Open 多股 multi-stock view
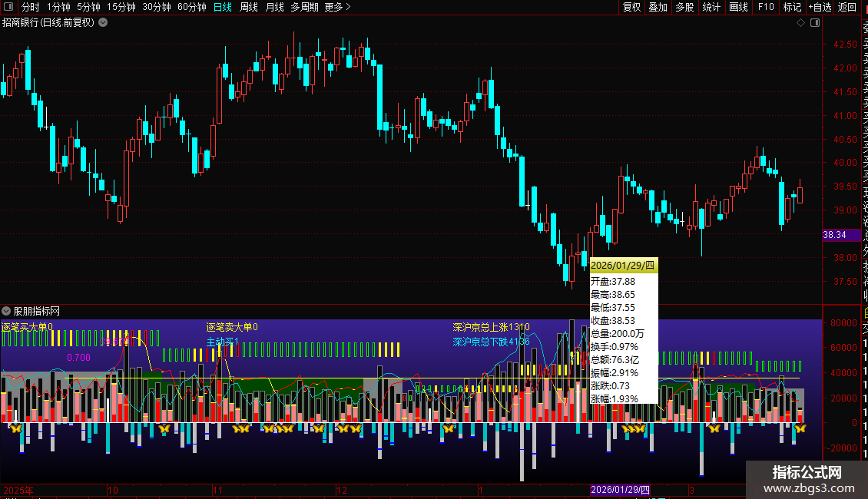The width and height of the screenshot is (868, 499). (x=684, y=7)
